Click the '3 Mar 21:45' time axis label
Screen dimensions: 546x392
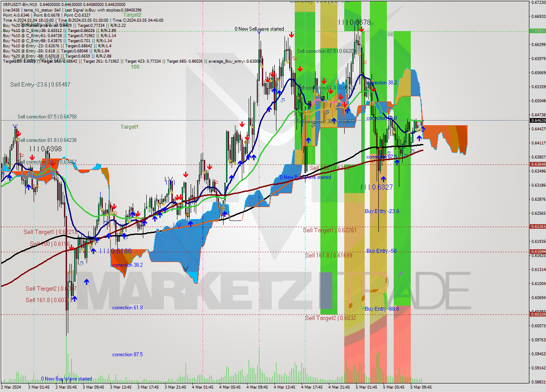175,387
